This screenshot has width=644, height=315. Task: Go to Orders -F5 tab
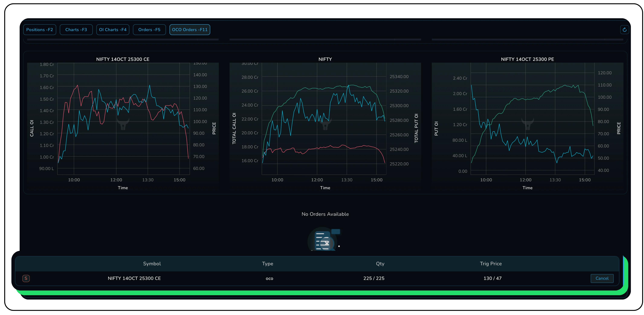click(x=149, y=30)
